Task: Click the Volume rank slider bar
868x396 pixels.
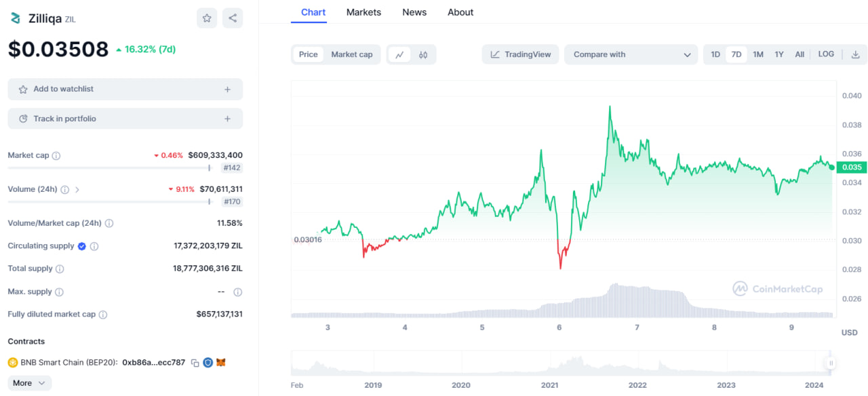Action: 111,201
